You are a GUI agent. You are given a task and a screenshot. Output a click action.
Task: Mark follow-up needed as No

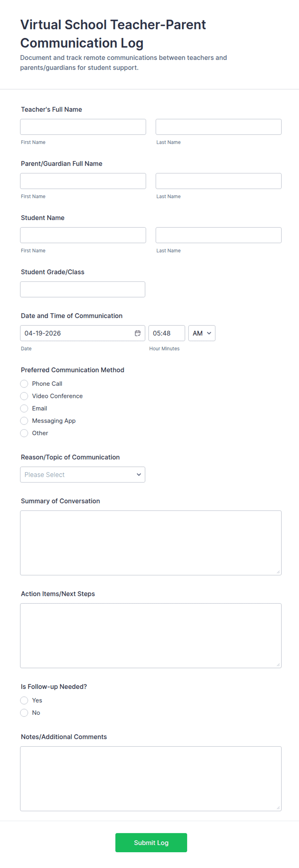point(24,713)
